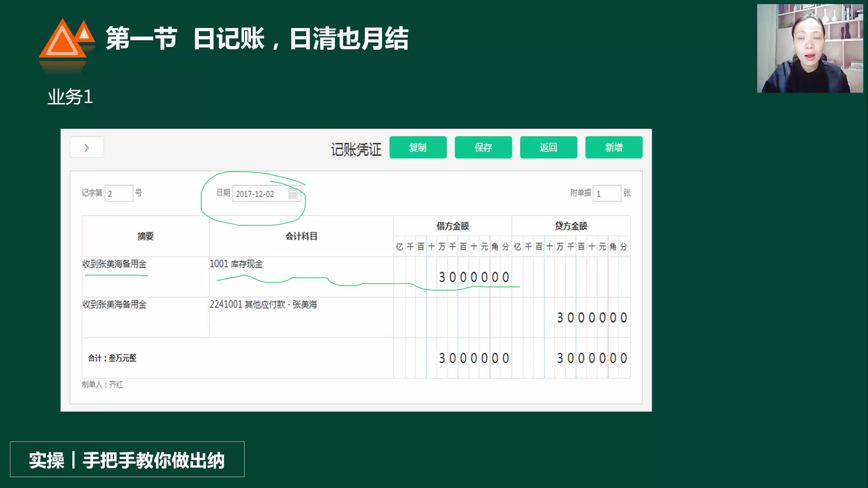
Task: Select the 贷方金额 column header
Action: (571, 226)
